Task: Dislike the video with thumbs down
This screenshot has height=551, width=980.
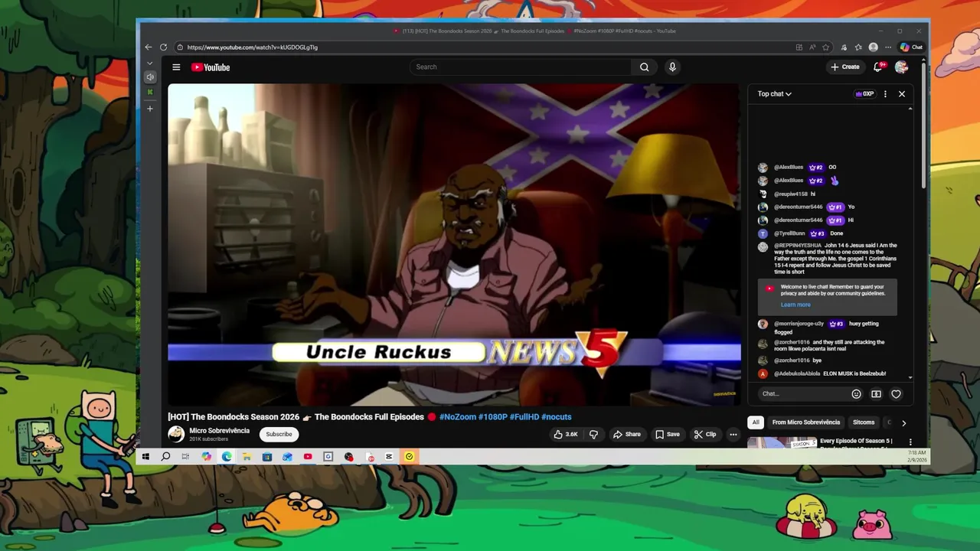Action: (593, 435)
